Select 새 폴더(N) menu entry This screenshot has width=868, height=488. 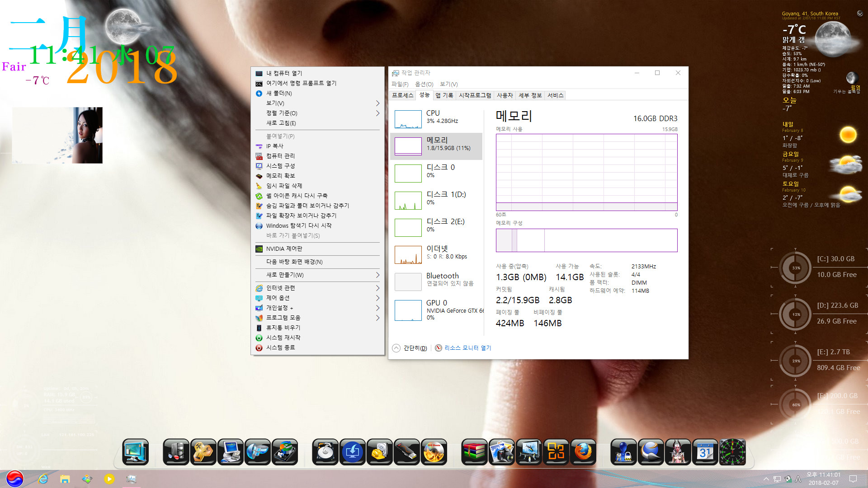tap(317, 94)
